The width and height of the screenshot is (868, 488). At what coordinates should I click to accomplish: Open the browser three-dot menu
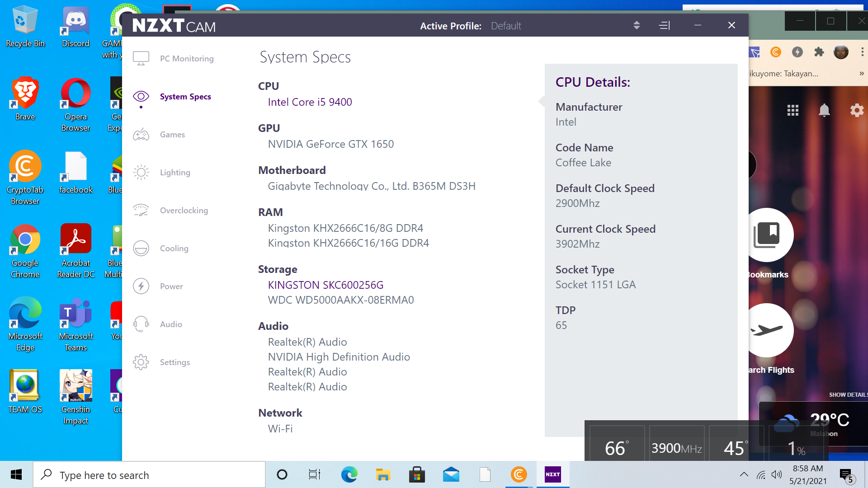[862, 52]
